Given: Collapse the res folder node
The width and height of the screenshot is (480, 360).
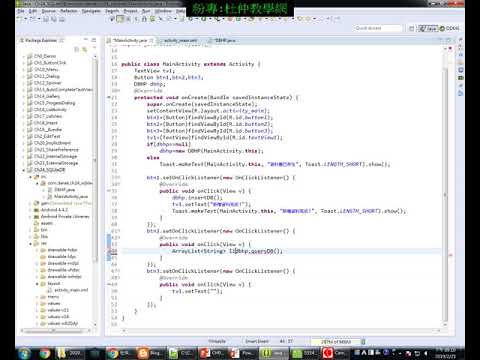Looking at the screenshot, I should click(30, 243).
